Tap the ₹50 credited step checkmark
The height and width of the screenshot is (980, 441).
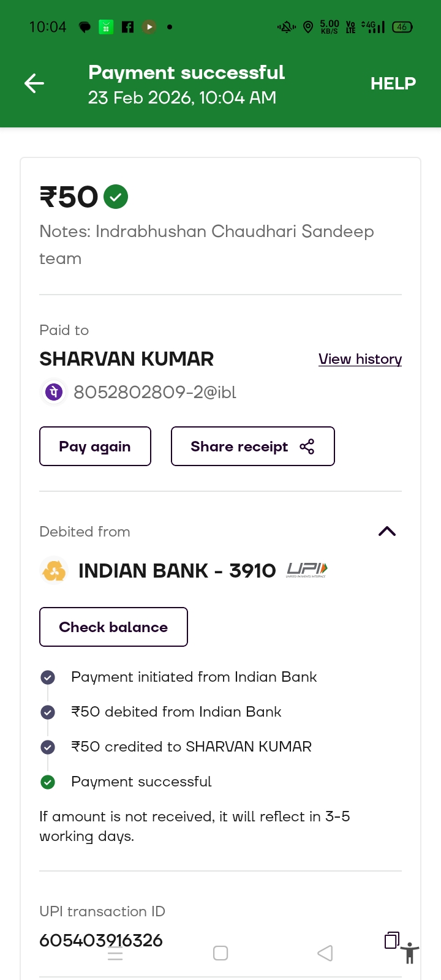(48, 747)
